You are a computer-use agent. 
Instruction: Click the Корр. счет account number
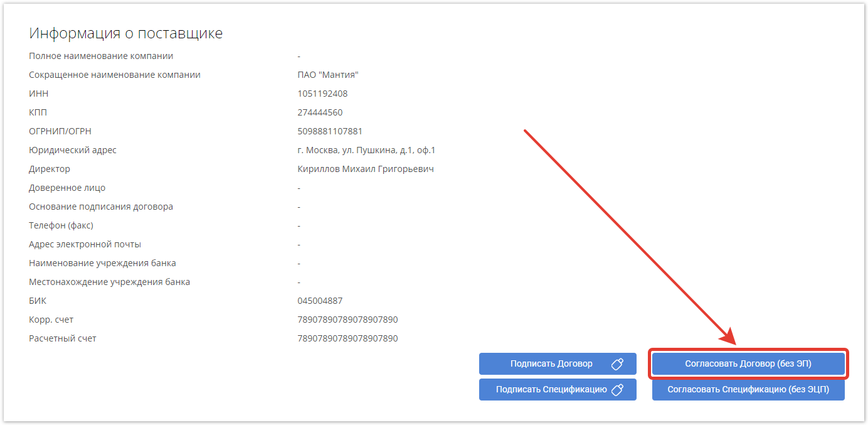(347, 320)
